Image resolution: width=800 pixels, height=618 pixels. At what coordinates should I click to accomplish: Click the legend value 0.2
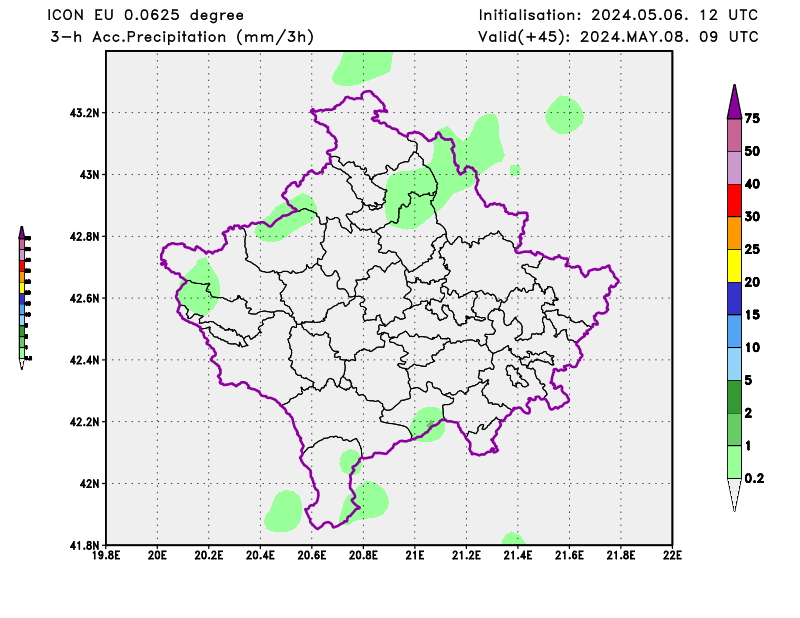754,478
